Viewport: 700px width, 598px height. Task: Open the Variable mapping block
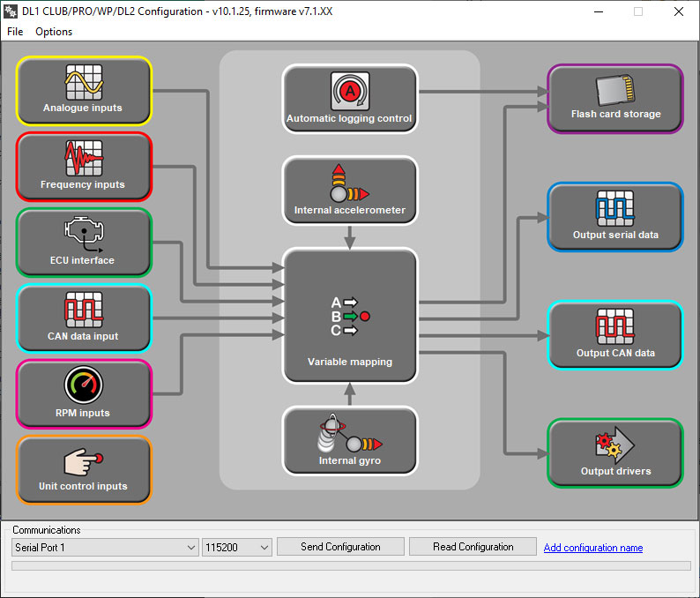click(x=349, y=316)
